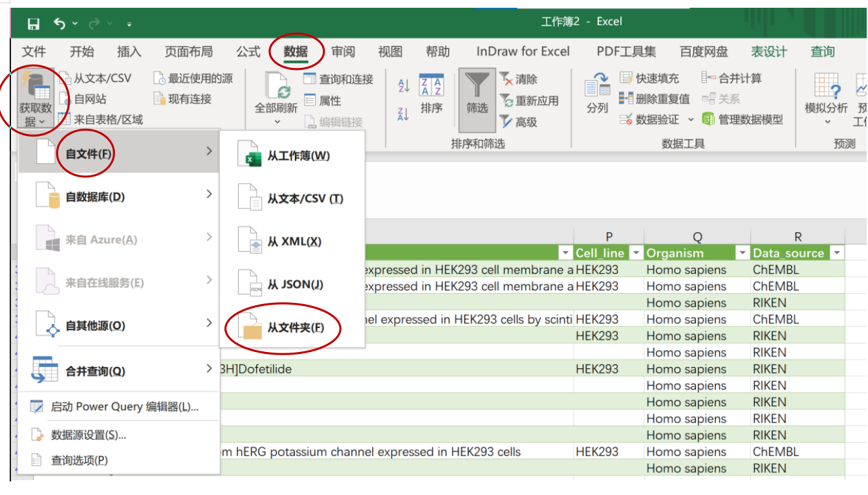Choose 自文件(F) in the Get Data menu
The height and width of the screenshot is (495, 868).
pos(119,153)
